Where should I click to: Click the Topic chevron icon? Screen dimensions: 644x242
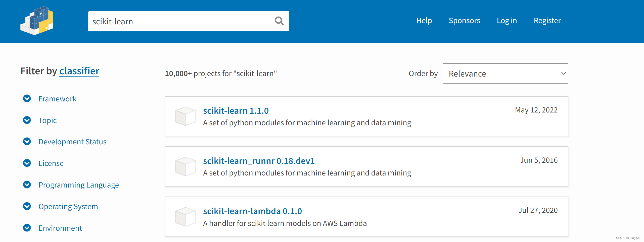27,120
